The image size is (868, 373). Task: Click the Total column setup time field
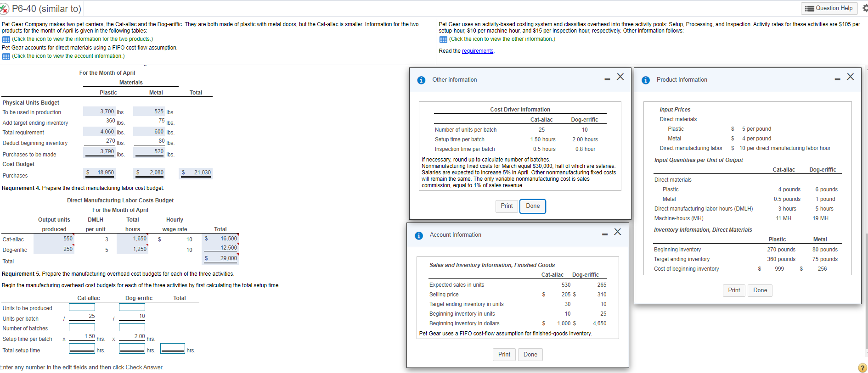pos(173,349)
